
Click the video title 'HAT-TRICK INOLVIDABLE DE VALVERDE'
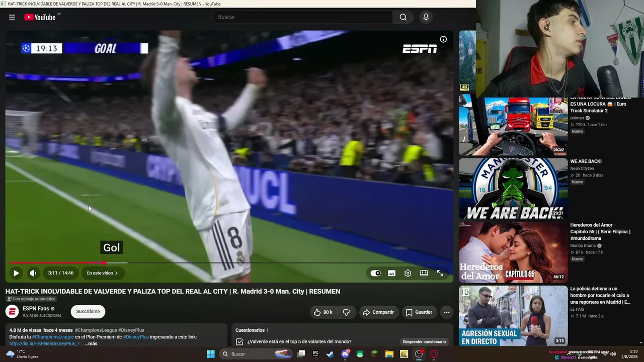(x=173, y=291)
